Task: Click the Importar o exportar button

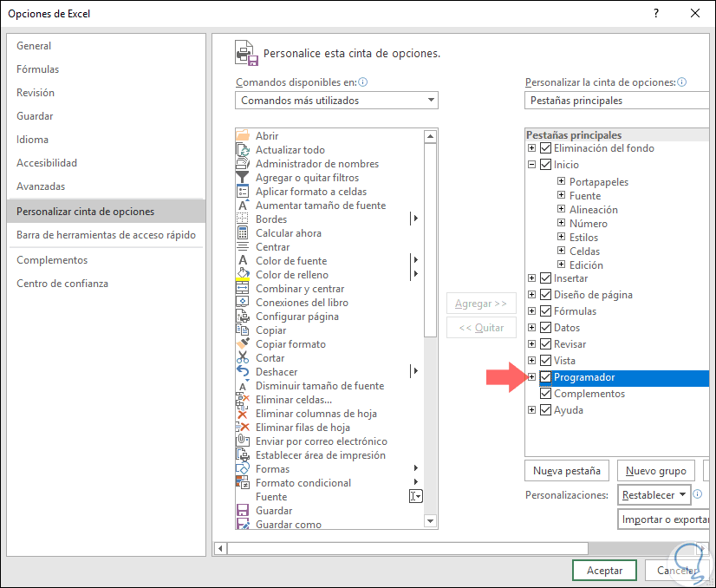Action: pyautogui.click(x=664, y=519)
